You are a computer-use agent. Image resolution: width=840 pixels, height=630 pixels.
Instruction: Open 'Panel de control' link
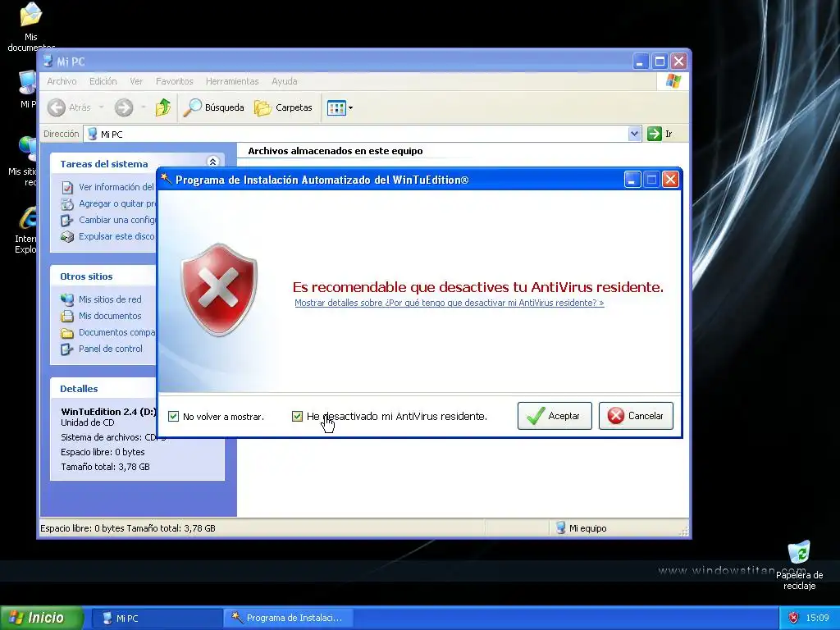[111, 349]
